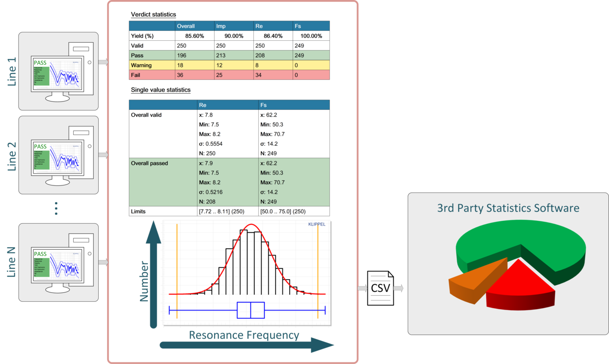Select the red Fail row

point(229,75)
